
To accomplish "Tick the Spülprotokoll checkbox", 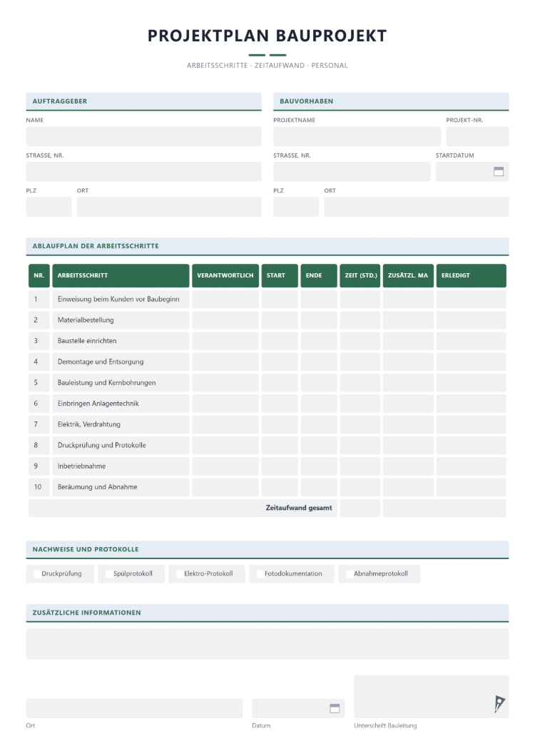I will click(109, 573).
